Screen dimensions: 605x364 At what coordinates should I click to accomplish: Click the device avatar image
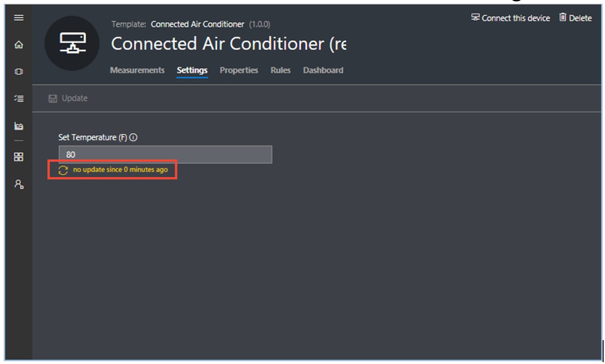[x=72, y=43]
